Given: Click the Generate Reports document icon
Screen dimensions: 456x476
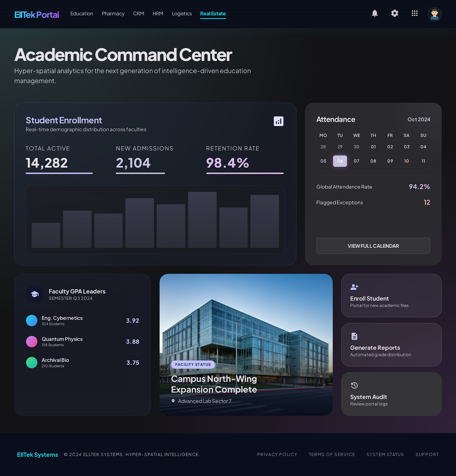Looking at the screenshot, I should (354, 336).
